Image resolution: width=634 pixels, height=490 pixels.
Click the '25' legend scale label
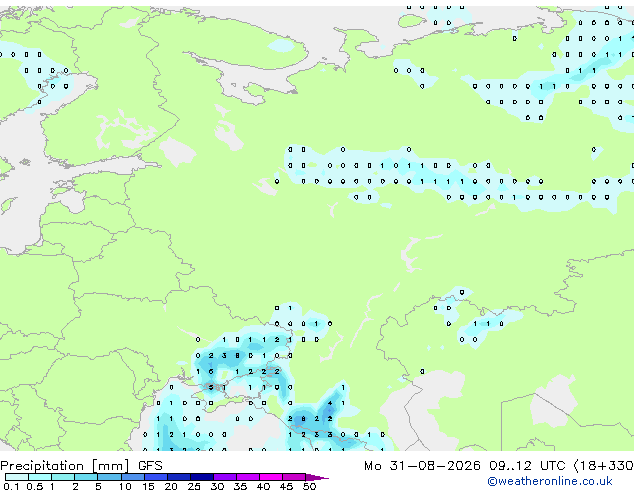(194, 486)
